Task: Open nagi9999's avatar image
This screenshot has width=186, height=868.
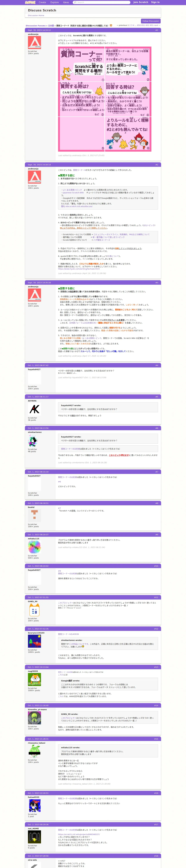Action: [x=34, y=680]
